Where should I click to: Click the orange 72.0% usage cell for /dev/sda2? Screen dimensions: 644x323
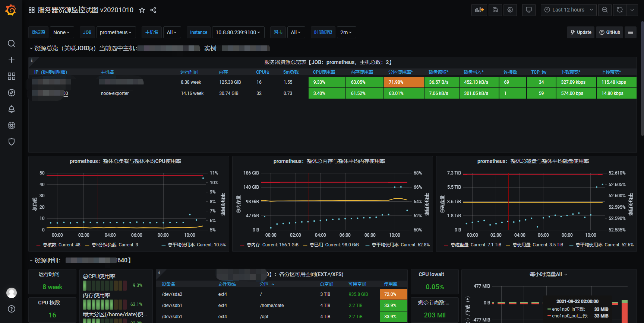pyautogui.click(x=393, y=294)
